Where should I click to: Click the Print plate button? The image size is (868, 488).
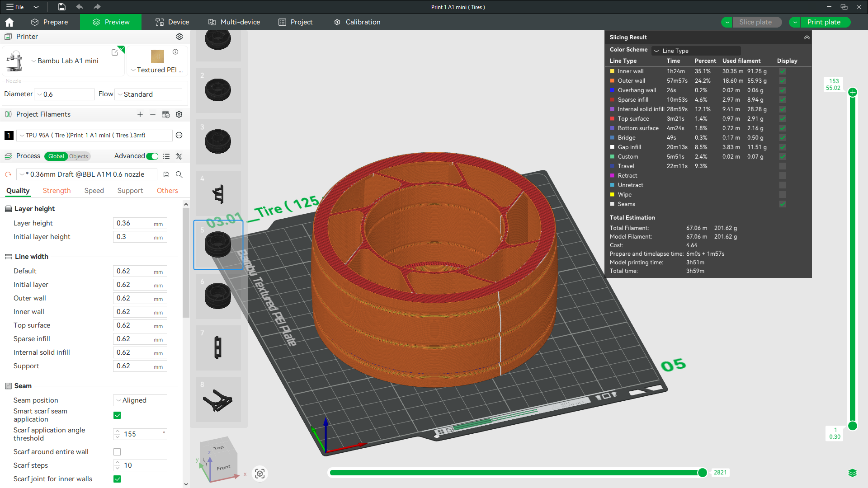point(825,22)
